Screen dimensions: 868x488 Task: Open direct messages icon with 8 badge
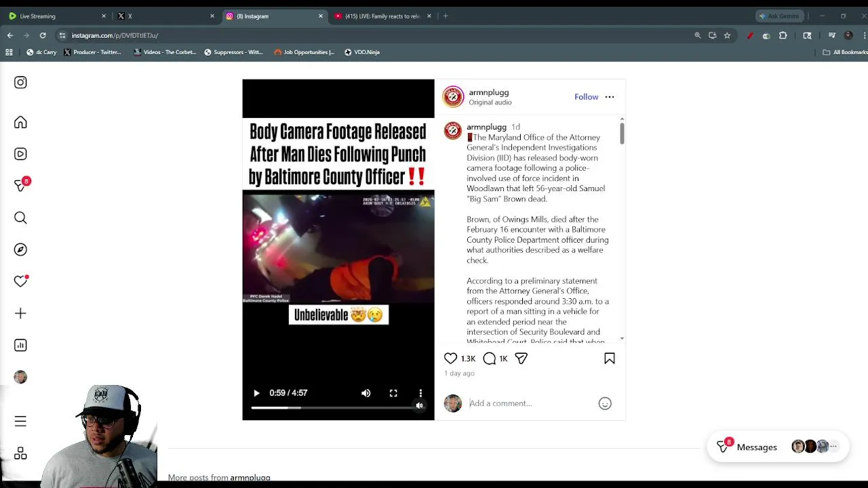tap(21, 185)
